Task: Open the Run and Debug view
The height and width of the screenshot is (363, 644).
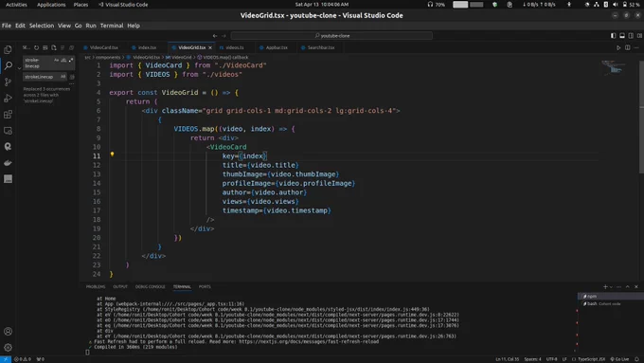Action: pyautogui.click(x=8, y=99)
